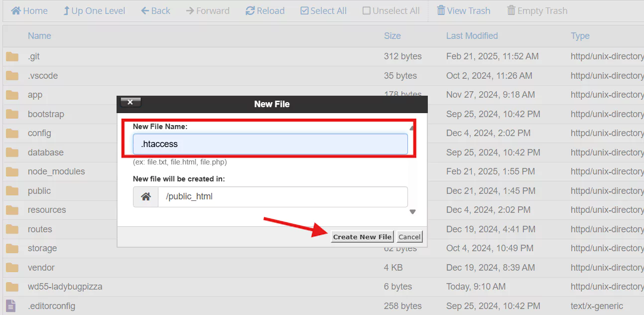The height and width of the screenshot is (315, 644).
Task: Click the /public_html path field
Action: pos(282,197)
